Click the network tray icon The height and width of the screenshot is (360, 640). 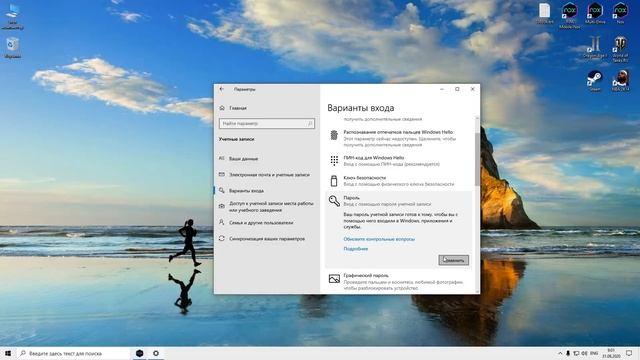(576, 353)
